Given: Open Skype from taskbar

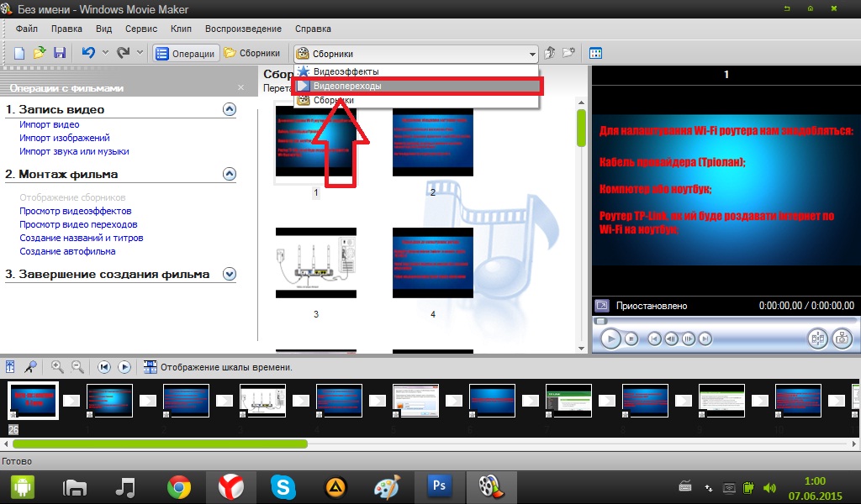Looking at the screenshot, I should 283,486.
